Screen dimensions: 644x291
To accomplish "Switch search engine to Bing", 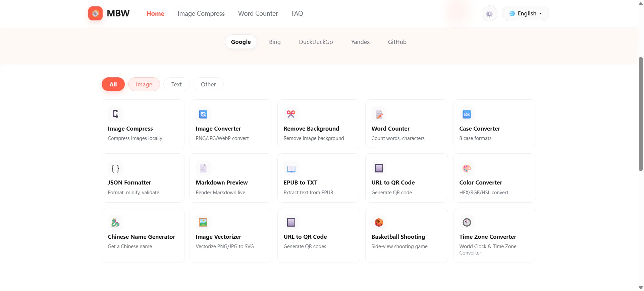I will click(275, 42).
